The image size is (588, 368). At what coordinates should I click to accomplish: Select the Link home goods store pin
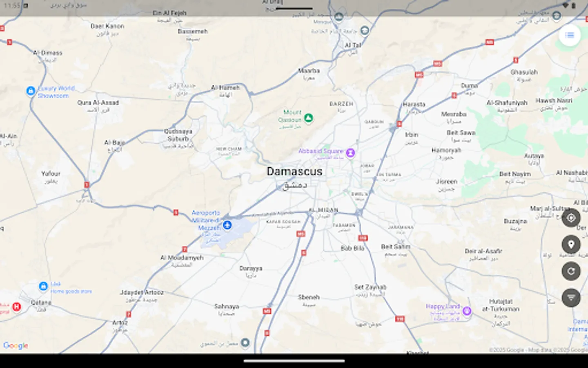click(43, 286)
